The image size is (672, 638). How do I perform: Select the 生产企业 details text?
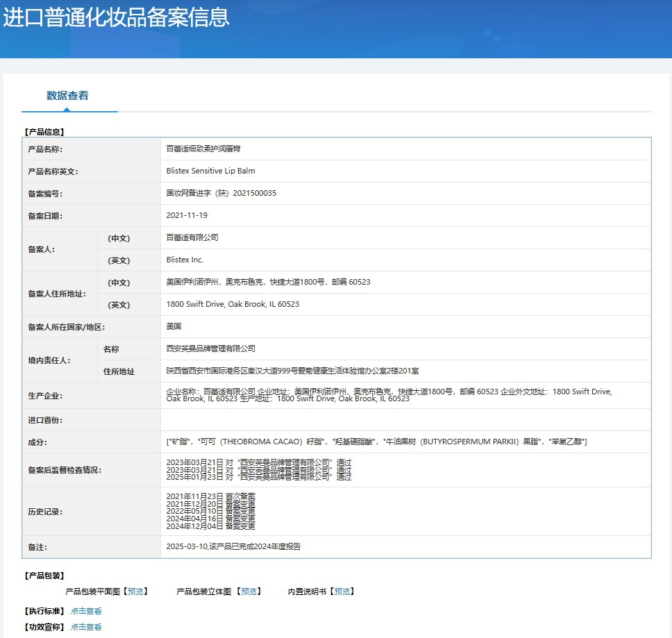point(389,395)
